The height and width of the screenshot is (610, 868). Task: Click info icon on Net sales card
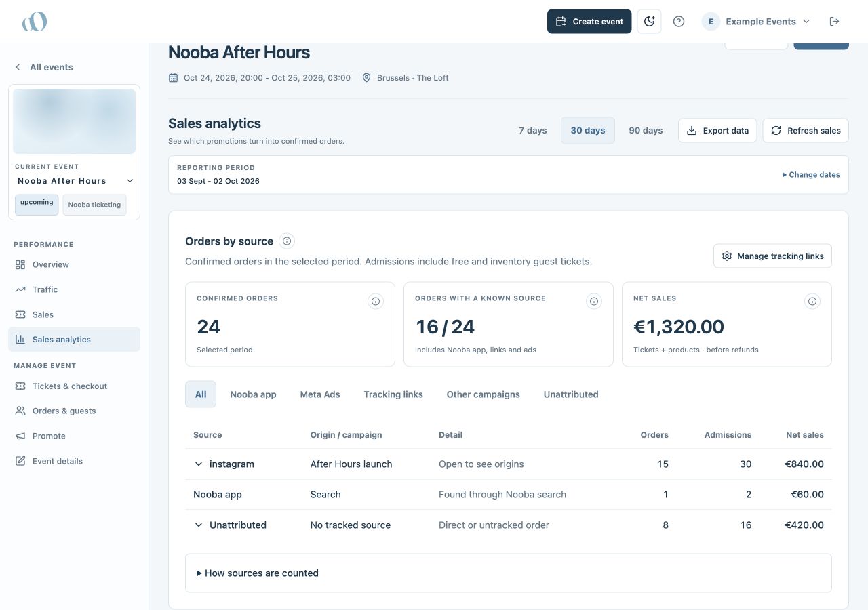pyautogui.click(x=812, y=302)
